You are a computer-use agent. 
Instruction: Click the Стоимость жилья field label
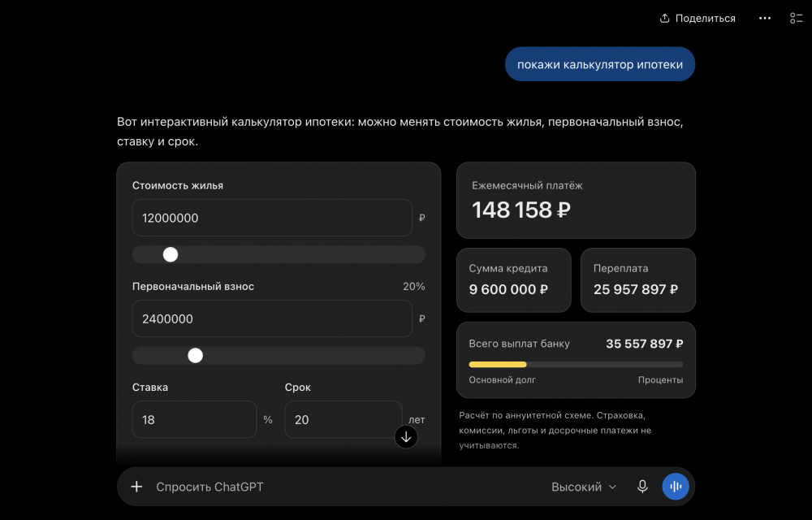tap(178, 185)
